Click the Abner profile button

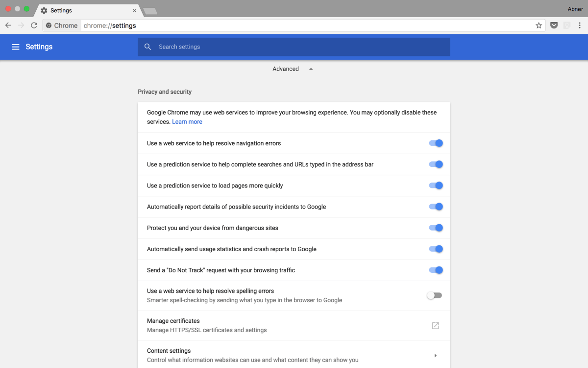point(575,9)
